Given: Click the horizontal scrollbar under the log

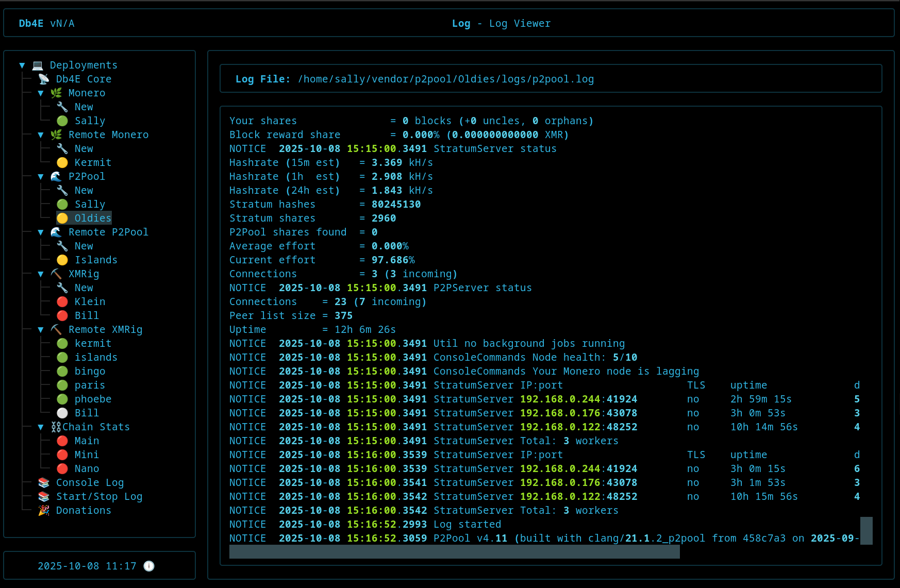Looking at the screenshot, I should pyautogui.click(x=454, y=552).
